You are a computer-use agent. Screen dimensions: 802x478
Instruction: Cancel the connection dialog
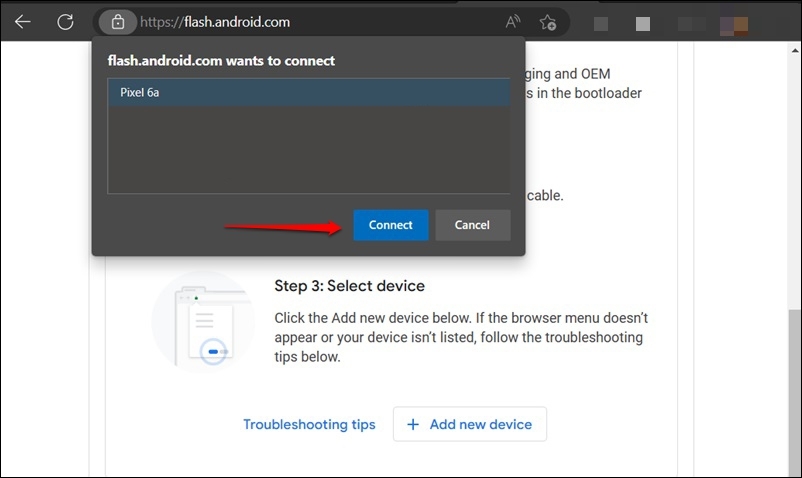[473, 225]
